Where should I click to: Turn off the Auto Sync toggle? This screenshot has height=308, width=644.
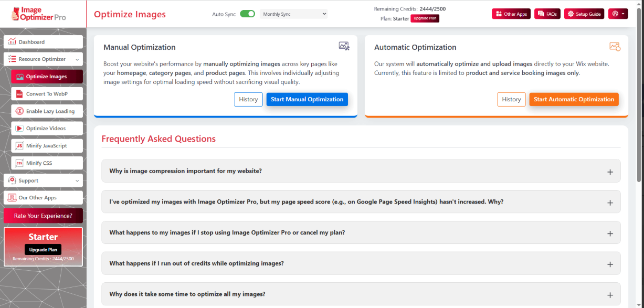click(x=247, y=14)
